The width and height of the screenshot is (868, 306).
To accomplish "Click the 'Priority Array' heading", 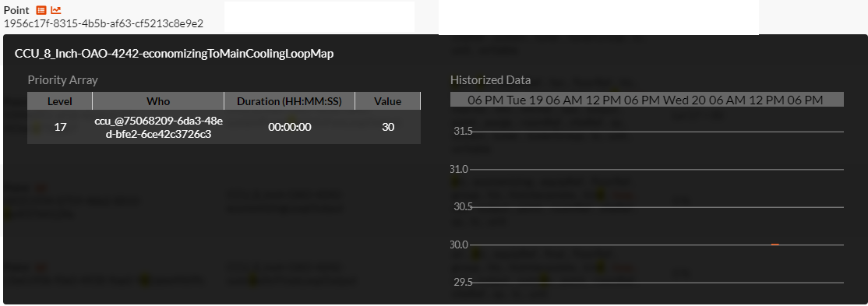I will tap(62, 80).
